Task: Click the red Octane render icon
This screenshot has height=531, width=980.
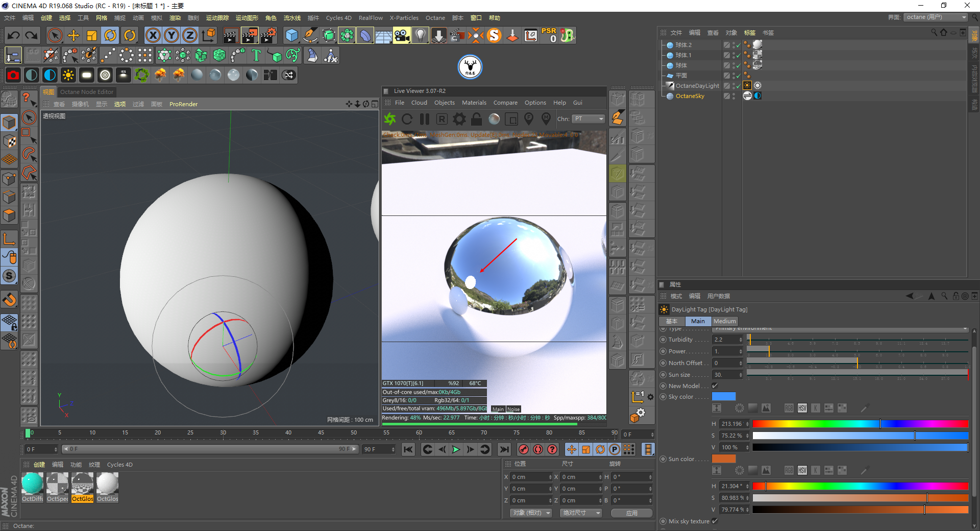Action: (x=13, y=75)
